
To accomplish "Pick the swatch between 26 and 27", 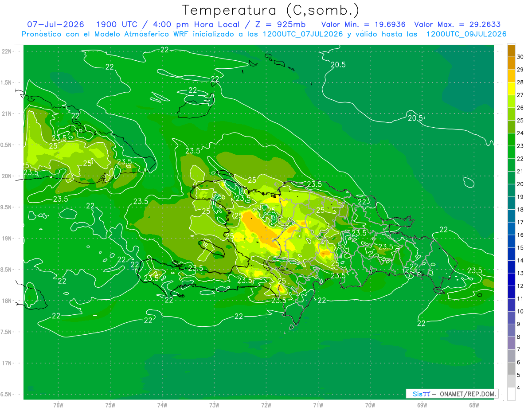I will (511, 102).
